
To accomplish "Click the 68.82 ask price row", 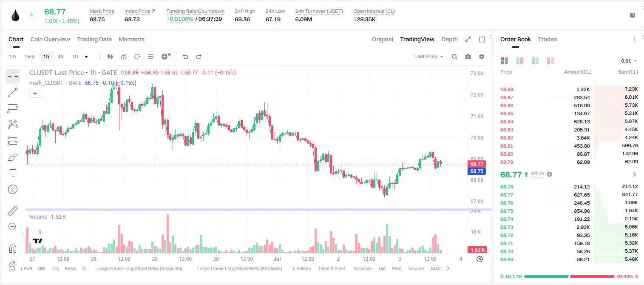I will point(569,138).
